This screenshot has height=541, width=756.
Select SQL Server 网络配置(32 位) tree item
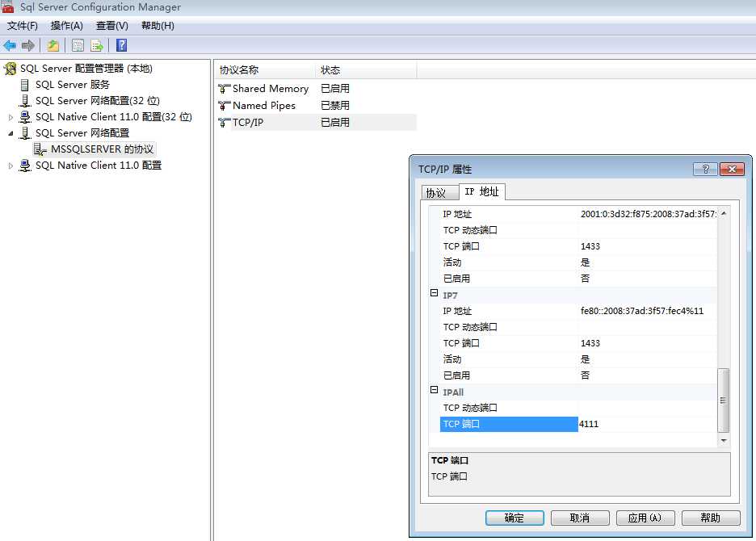[98, 101]
